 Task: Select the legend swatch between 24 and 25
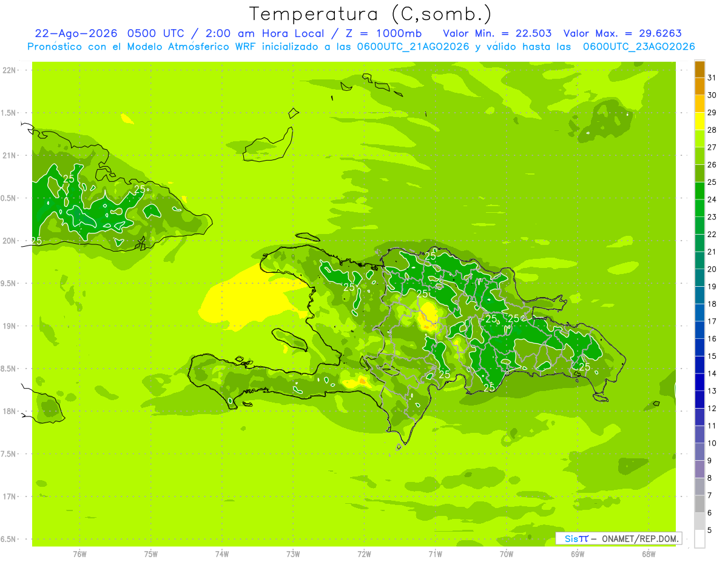[x=699, y=191]
